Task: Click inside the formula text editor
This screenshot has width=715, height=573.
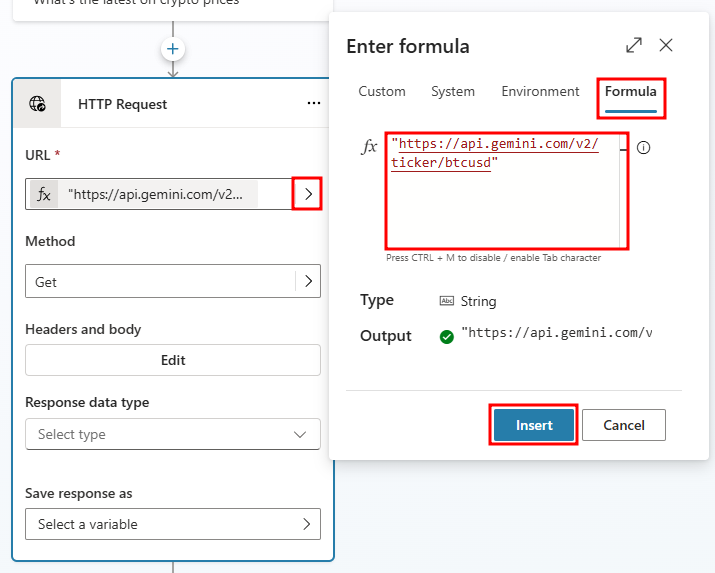Action: tap(505, 191)
